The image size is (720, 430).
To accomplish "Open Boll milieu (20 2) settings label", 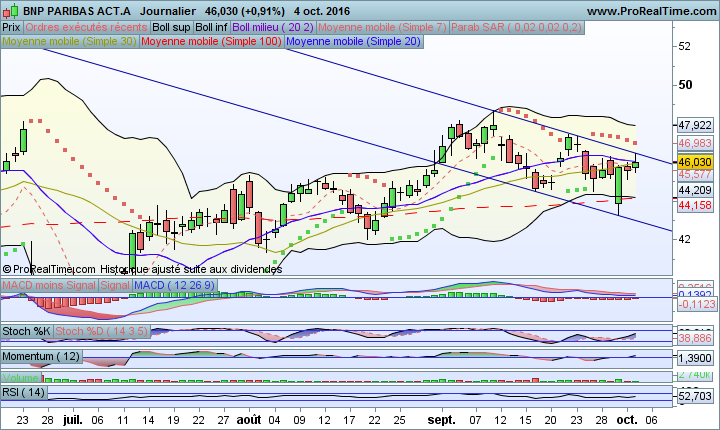I will click(273, 28).
